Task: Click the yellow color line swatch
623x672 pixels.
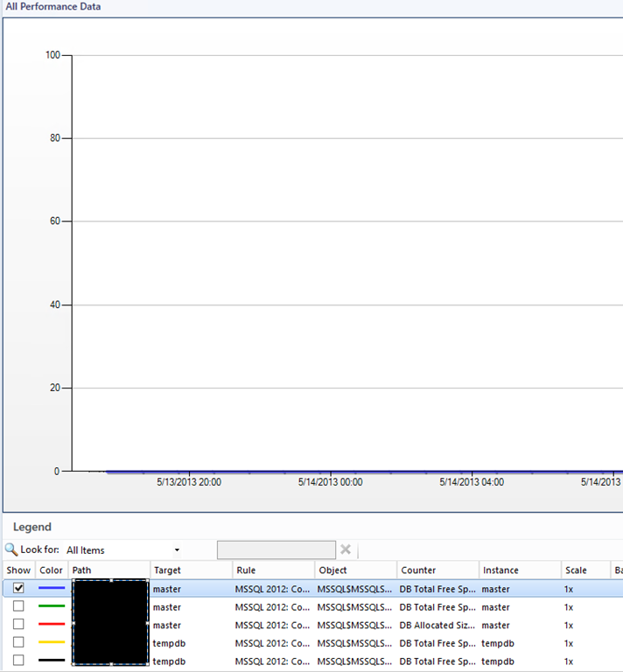Action: [52, 642]
